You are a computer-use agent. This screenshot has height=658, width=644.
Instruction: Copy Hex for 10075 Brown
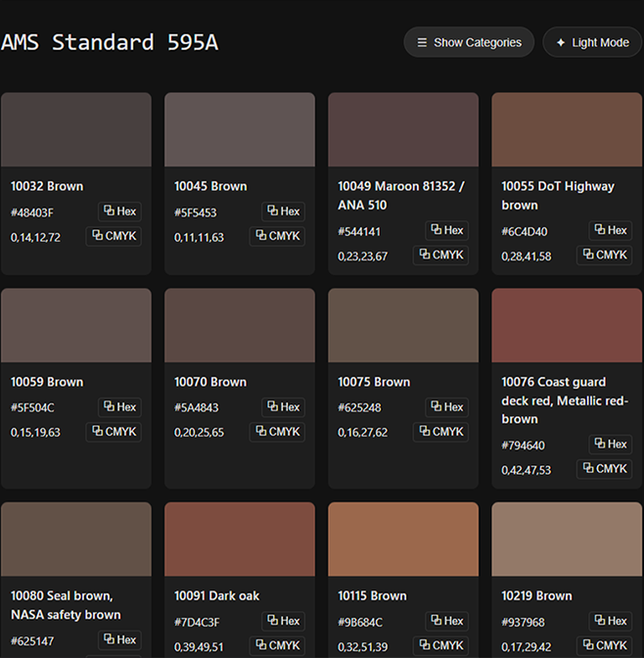(x=447, y=407)
